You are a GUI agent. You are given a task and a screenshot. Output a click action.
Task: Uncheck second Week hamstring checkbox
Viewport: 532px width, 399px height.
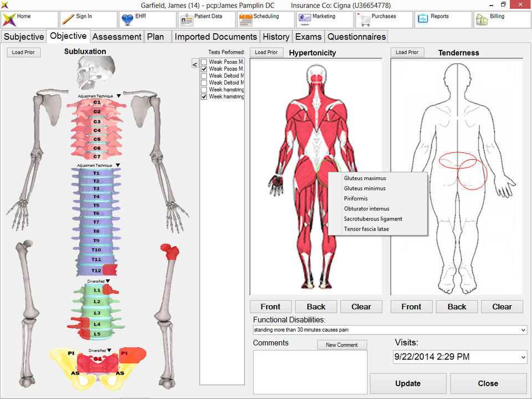[204, 96]
